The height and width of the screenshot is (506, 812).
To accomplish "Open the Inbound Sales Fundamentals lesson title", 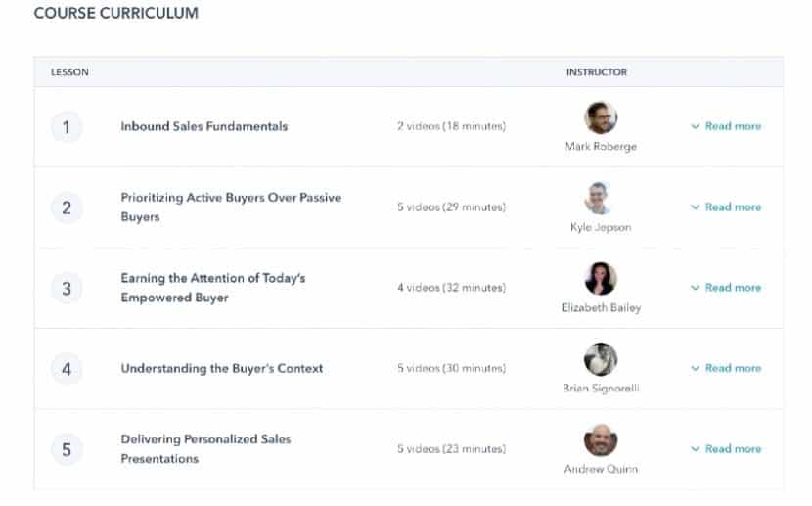I will 203,126.
